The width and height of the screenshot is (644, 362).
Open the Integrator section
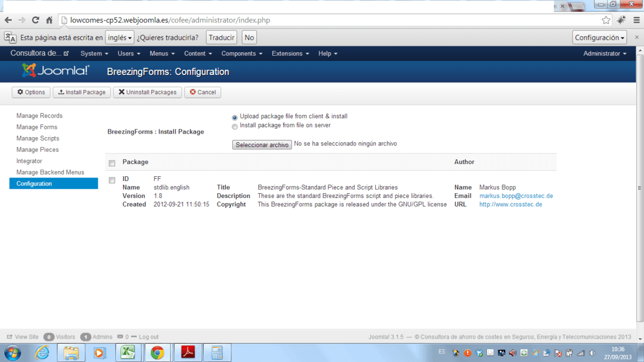point(29,161)
